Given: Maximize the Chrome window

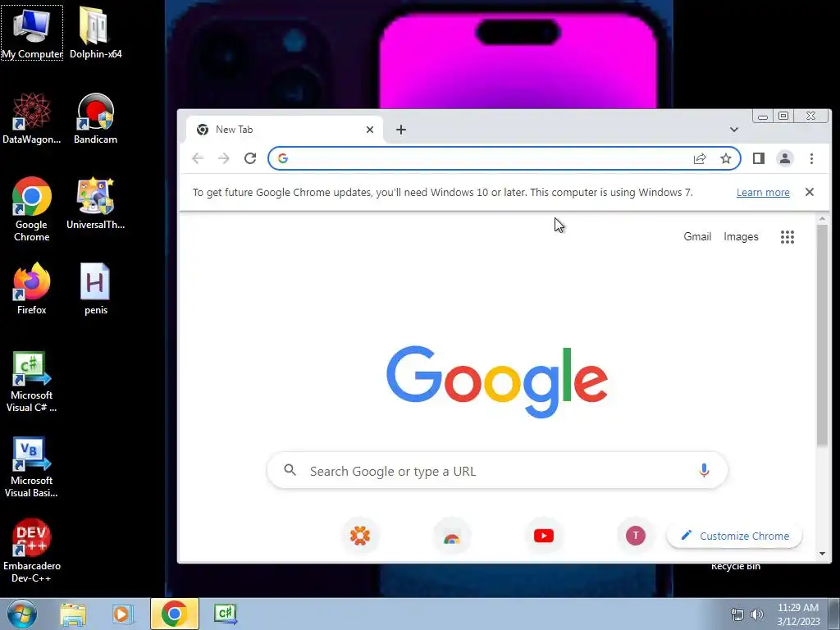Looking at the screenshot, I should click(783, 116).
